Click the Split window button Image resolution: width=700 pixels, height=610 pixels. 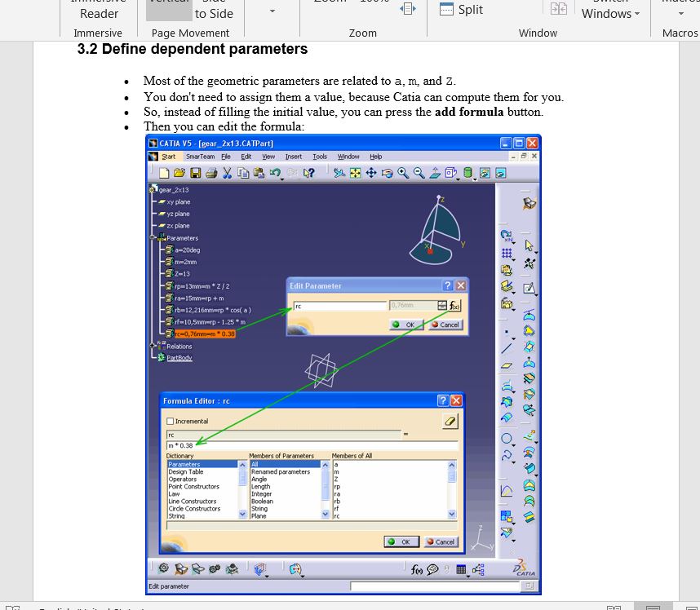click(x=462, y=10)
